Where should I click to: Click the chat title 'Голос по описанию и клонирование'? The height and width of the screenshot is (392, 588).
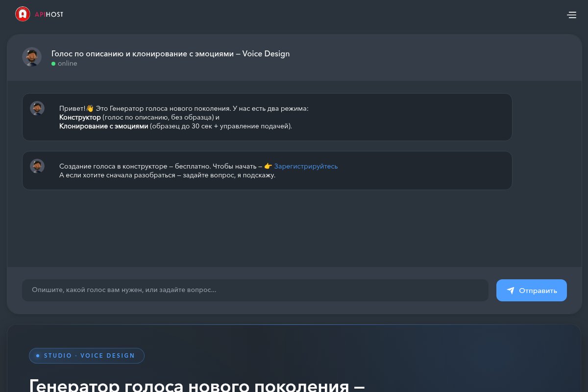171,54
